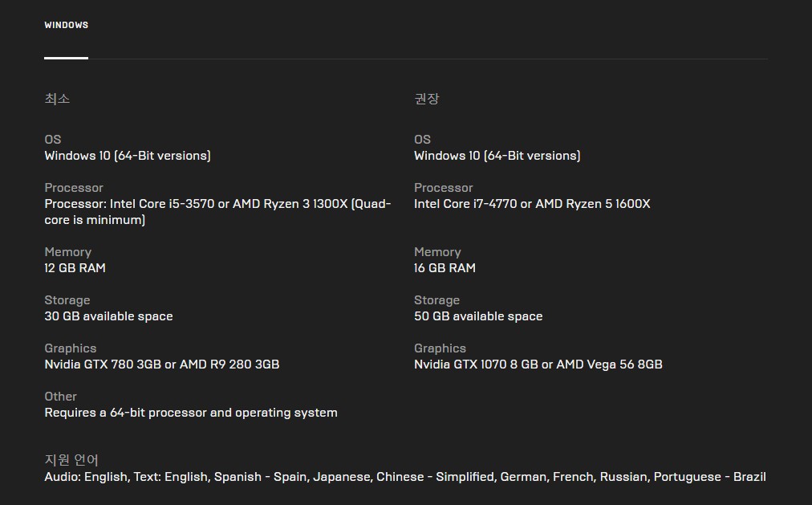This screenshot has height=505, width=812.
Task: Click the Processor label under 최소
Action: [x=74, y=188]
